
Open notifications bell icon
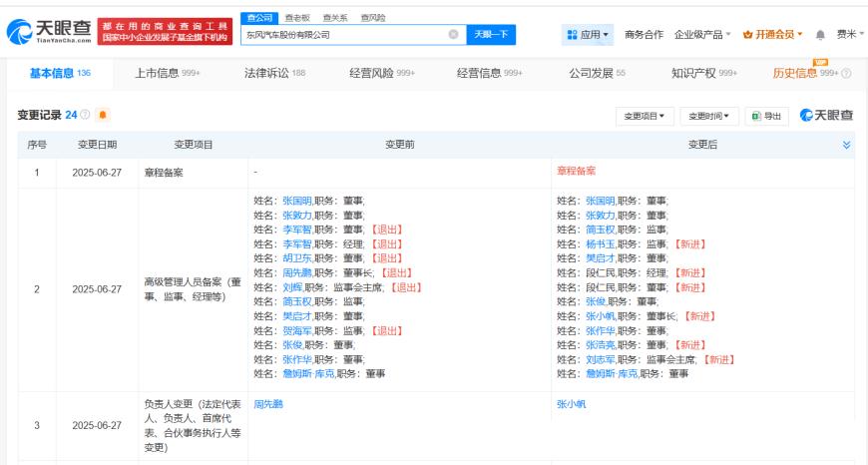[x=820, y=35]
